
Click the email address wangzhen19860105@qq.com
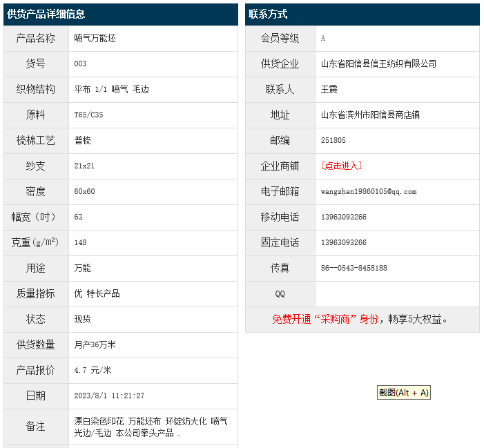click(369, 191)
